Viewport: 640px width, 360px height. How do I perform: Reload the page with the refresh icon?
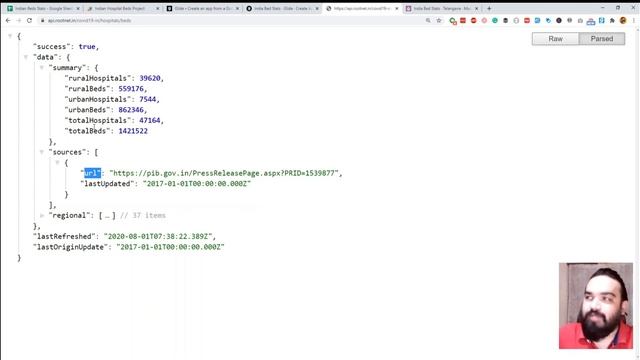coord(29,20)
